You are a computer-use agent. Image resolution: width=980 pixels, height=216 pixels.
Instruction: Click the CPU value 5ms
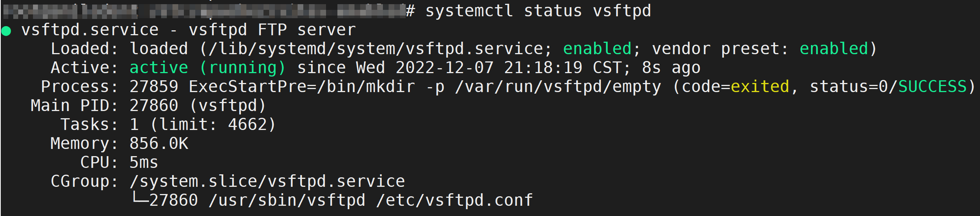pyautogui.click(x=143, y=163)
